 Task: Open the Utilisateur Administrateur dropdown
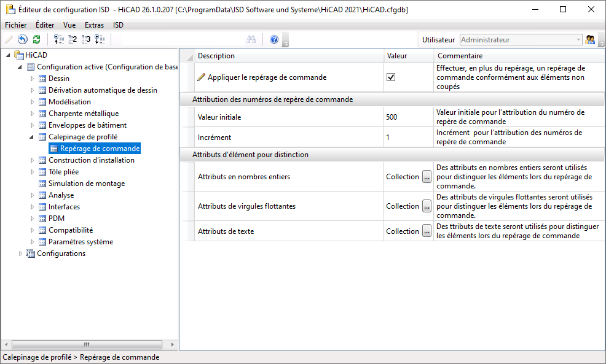[578, 40]
